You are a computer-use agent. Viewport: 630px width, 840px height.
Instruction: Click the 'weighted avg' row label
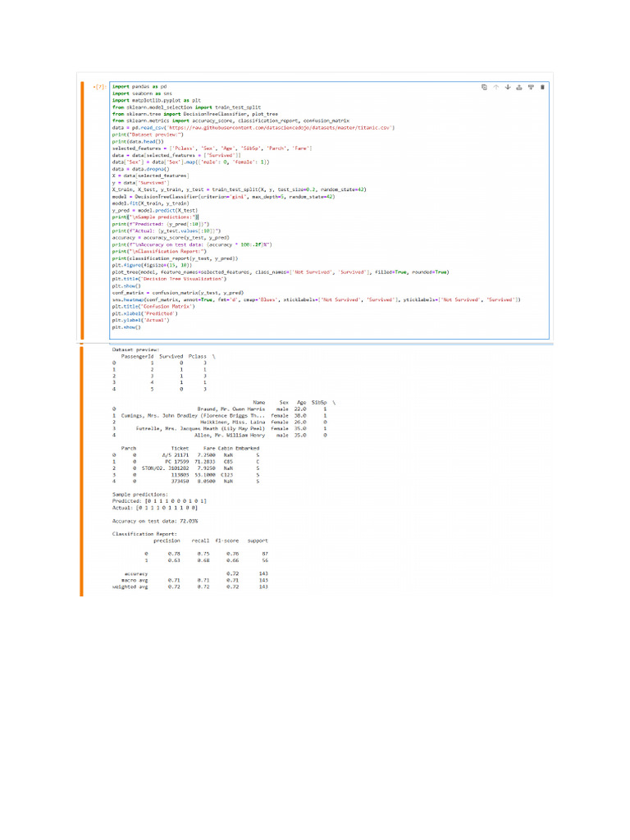[x=130, y=587]
